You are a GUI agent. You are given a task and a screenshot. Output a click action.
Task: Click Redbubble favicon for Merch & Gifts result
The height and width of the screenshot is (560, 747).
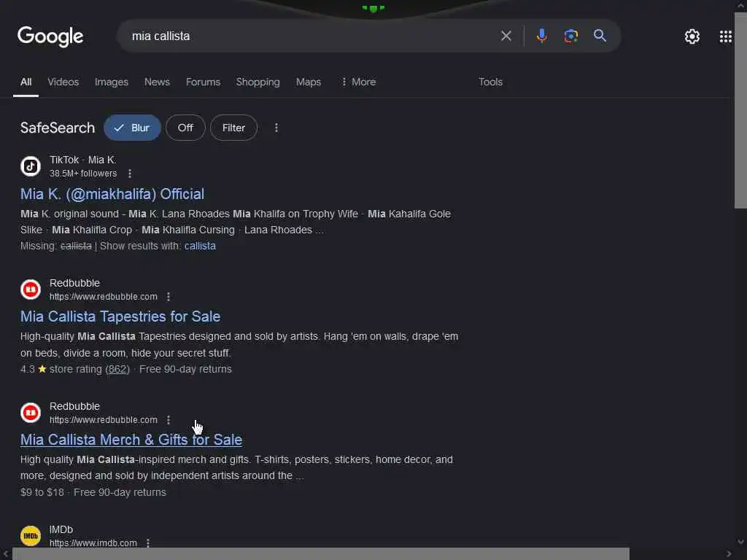pyautogui.click(x=31, y=413)
